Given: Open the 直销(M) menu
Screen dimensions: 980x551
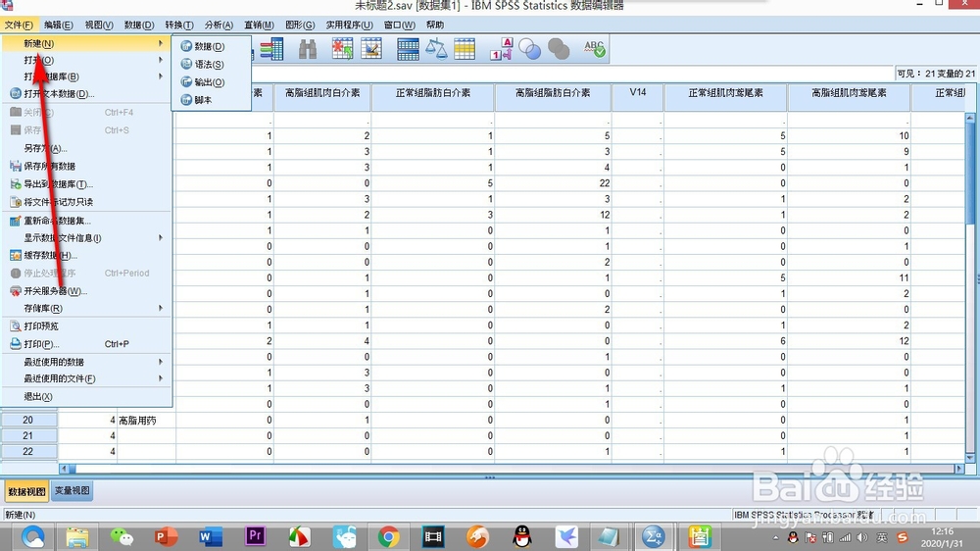Looking at the screenshot, I should (x=259, y=25).
